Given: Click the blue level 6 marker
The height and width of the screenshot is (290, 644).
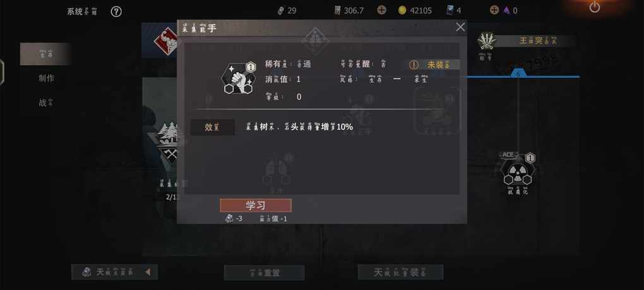Looking at the screenshot, I should [x=518, y=74].
